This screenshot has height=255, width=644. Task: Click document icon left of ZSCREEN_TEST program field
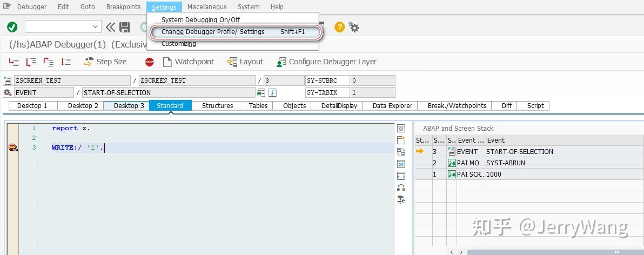[8, 80]
